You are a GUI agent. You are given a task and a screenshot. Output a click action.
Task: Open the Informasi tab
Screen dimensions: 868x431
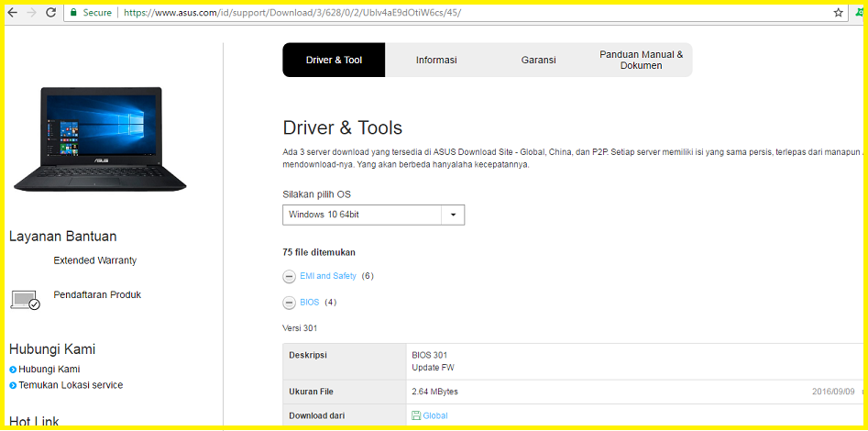(437, 60)
